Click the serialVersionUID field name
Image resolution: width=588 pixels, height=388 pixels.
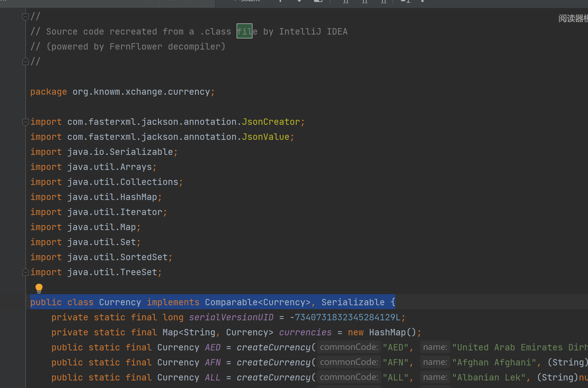coord(231,317)
